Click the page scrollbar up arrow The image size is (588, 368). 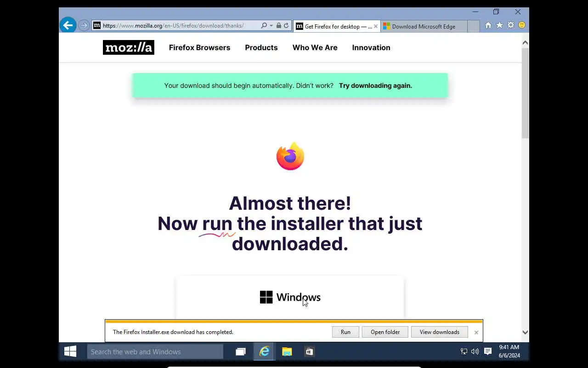point(525,43)
